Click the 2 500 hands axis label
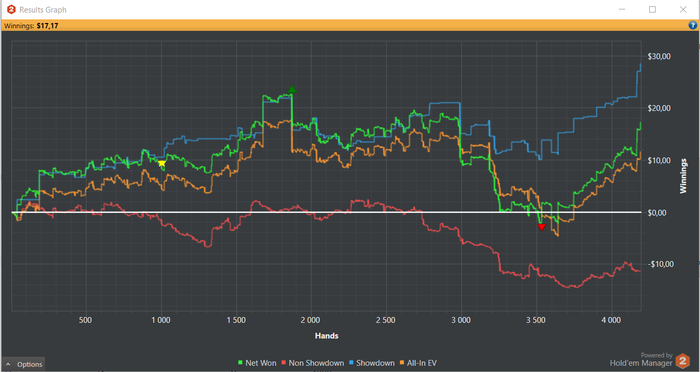Screen dimensions: 700x372 pyautogui.click(x=385, y=320)
